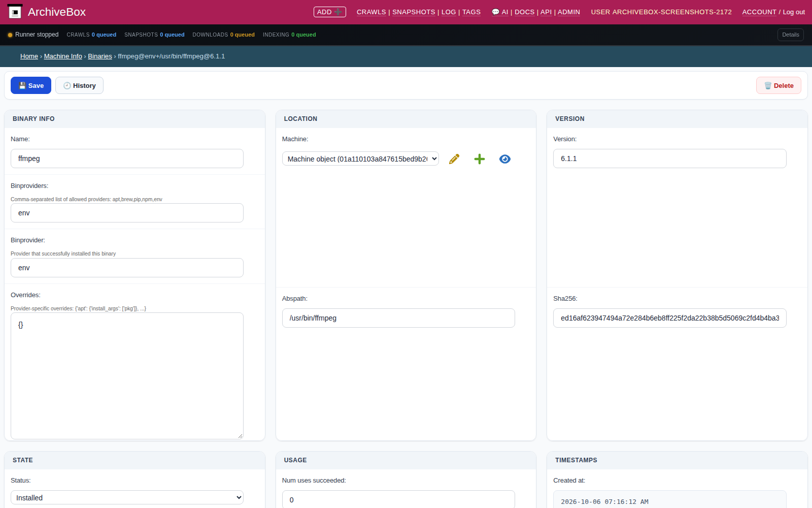Click the Runner stopped status indicator
Image resolution: width=812 pixels, height=508 pixels.
click(33, 35)
